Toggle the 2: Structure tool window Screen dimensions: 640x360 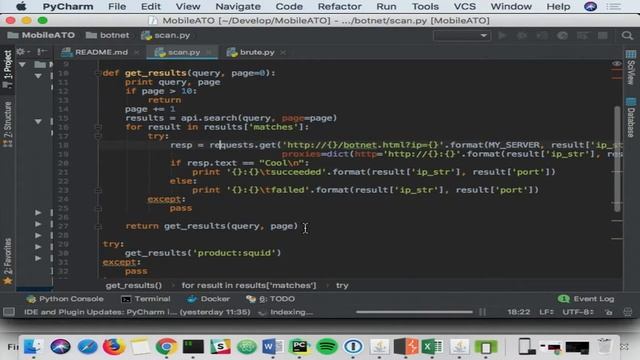[7, 123]
